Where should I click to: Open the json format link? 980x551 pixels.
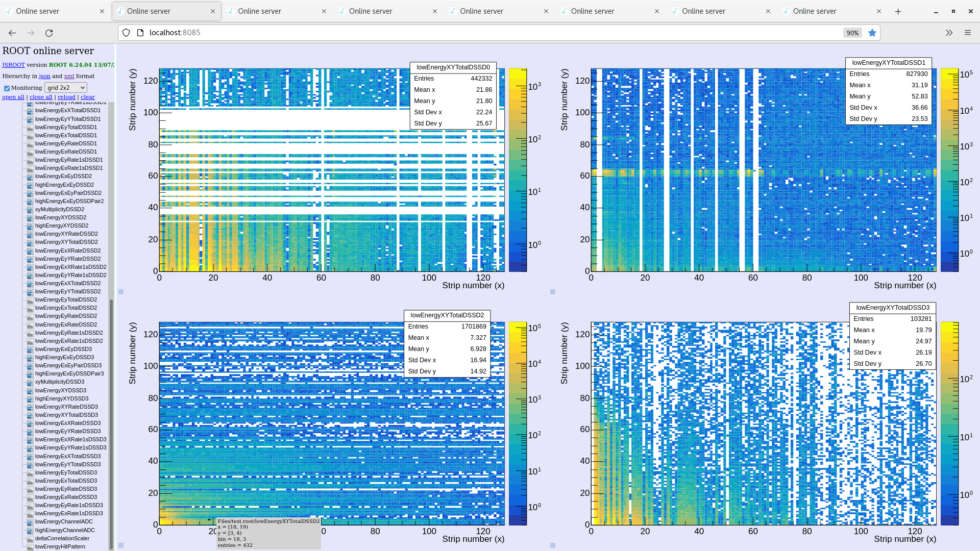[44, 76]
